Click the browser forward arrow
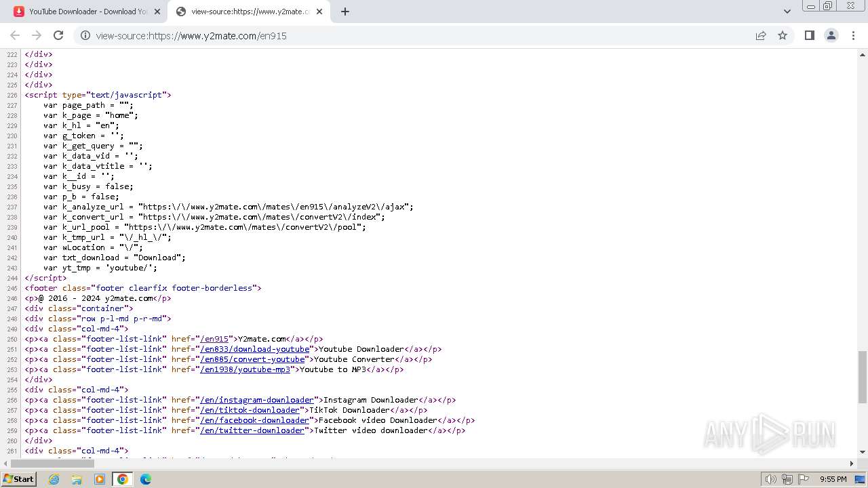This screenshot has height=488, width=868. (37, 35)
